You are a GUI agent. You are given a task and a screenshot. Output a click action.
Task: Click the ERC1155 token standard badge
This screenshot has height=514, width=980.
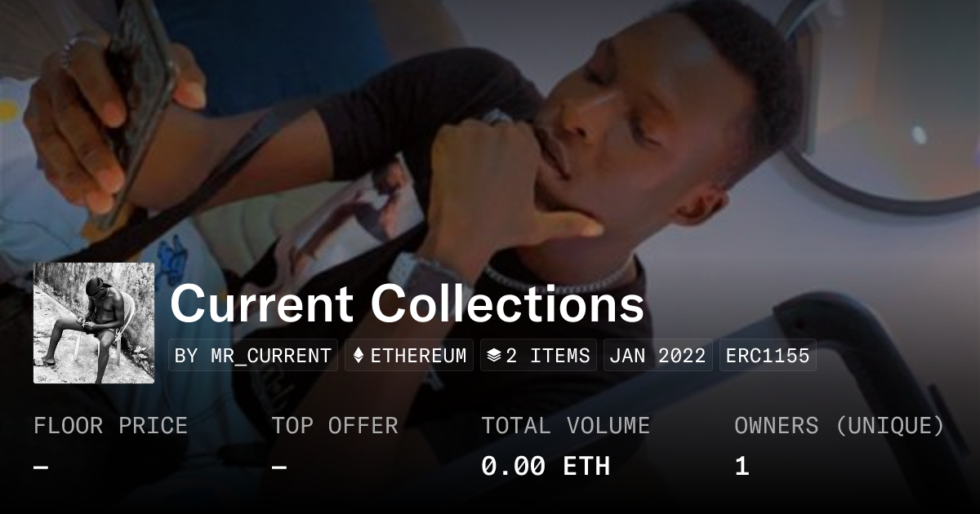[768, 356]
